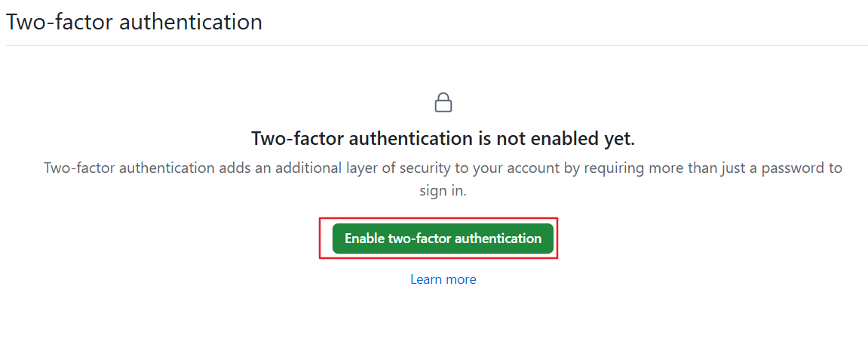Start 2FA setup using the green button

[443, 239]
